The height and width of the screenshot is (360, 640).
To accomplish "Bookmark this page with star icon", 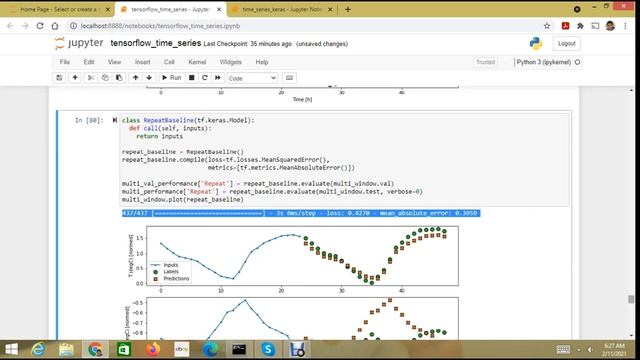I will 547,26.
